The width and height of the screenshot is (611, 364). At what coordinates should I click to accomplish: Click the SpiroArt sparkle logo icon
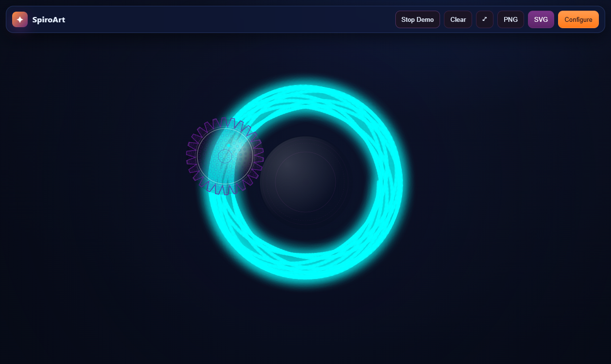point(20,19)
